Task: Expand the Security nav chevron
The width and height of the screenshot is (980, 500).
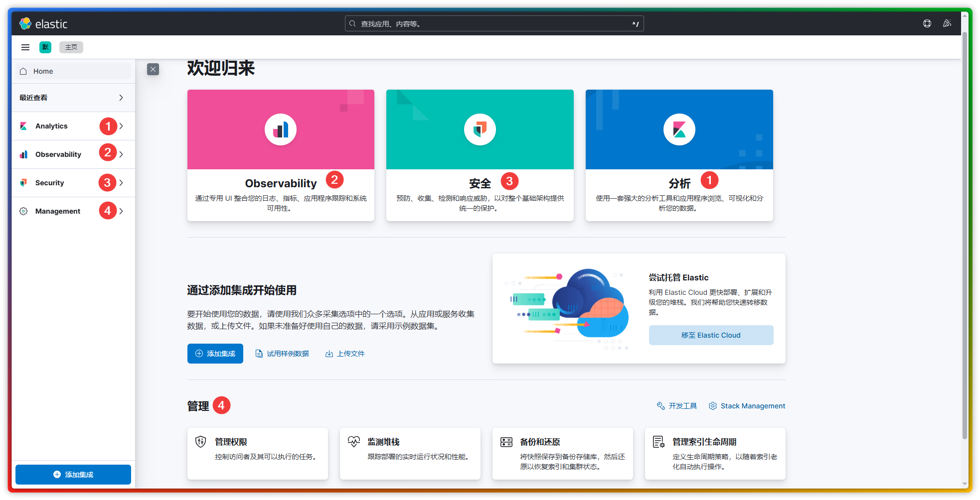Action: tap(121, 183)
